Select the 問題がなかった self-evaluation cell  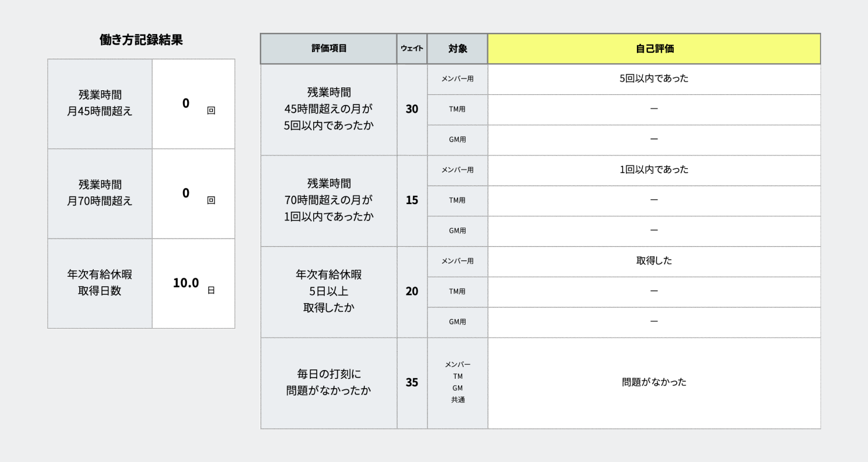click(x=654, y=383)
